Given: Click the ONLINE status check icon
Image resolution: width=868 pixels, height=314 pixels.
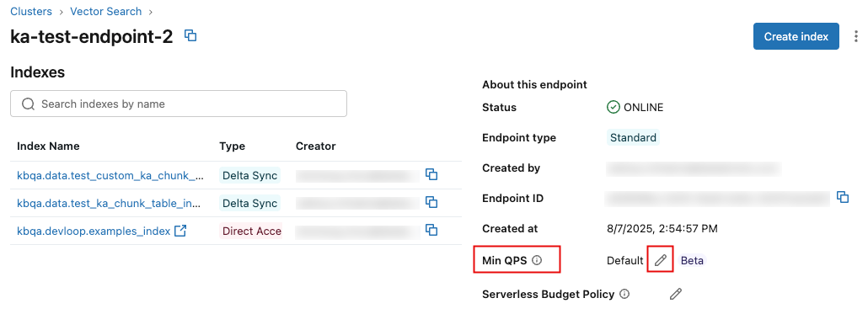Looking at the screenshot, I should [x=613, y=107].
